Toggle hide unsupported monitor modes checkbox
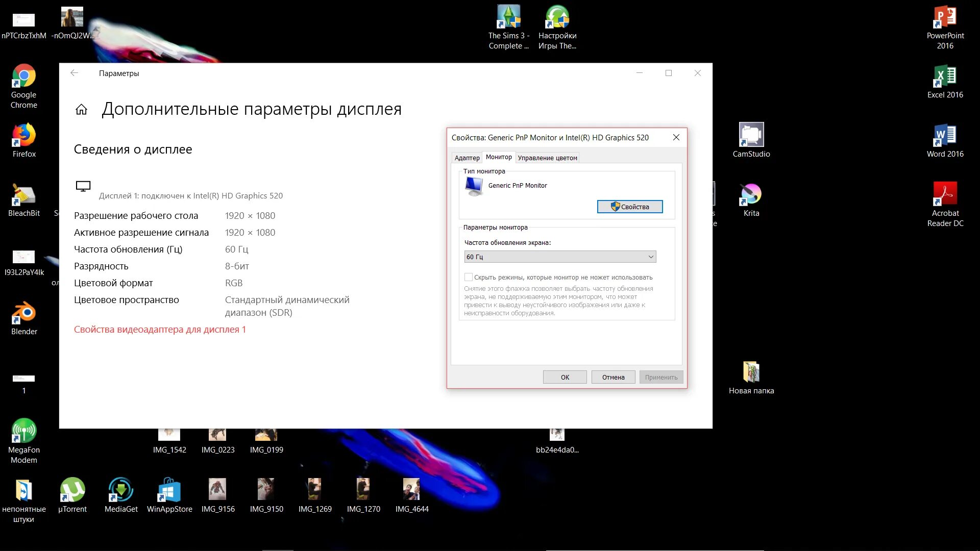980x551 pixels. 468,277
